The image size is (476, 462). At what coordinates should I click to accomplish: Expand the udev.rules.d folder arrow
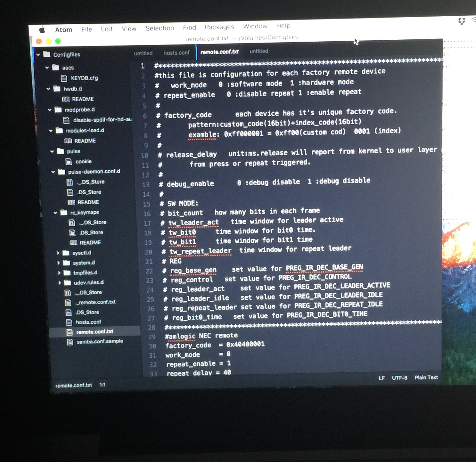(x=60, y=283)
